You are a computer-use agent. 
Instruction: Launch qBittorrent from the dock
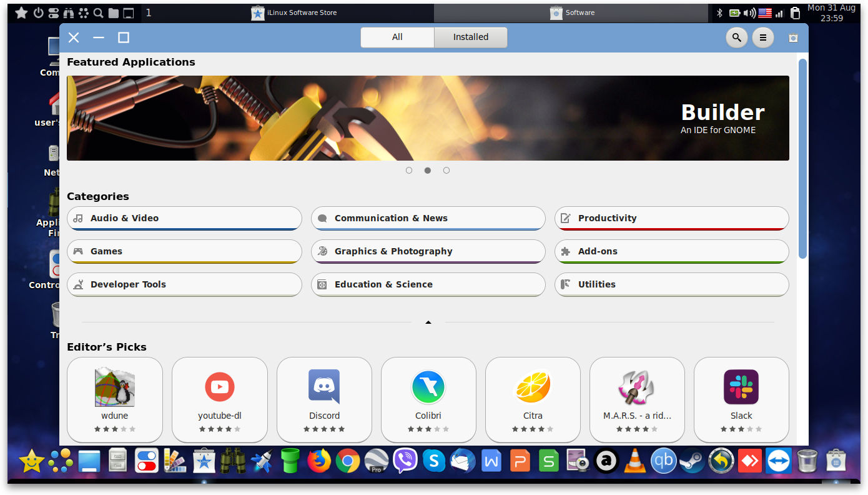(x=663, y=462)
